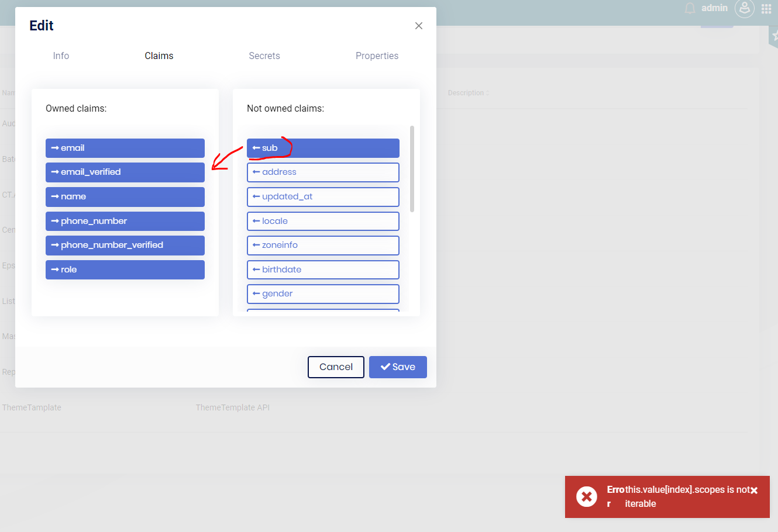Remove the role owned claim

[125, 270]
